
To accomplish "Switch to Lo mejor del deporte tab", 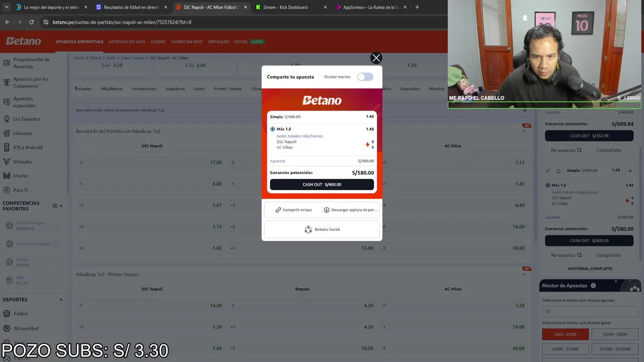I will [x=51, y=7].
